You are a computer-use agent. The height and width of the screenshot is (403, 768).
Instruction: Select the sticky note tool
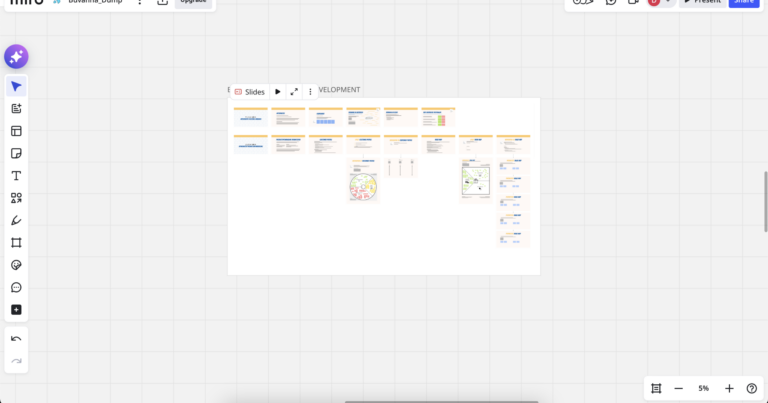point(16,153)
